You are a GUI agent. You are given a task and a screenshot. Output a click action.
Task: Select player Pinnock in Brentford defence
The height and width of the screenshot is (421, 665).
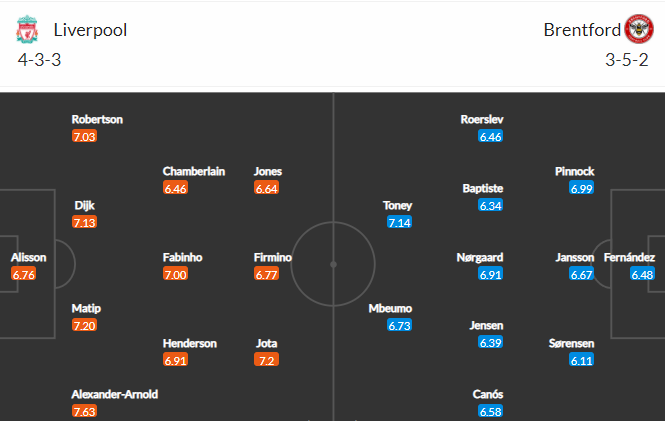click(x=575, y=171)
